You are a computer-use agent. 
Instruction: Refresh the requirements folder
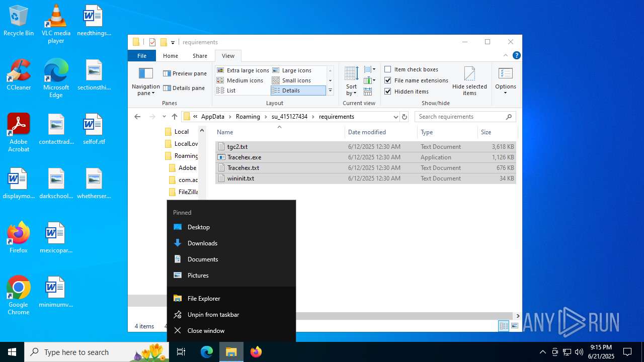(x=405, y=117)
